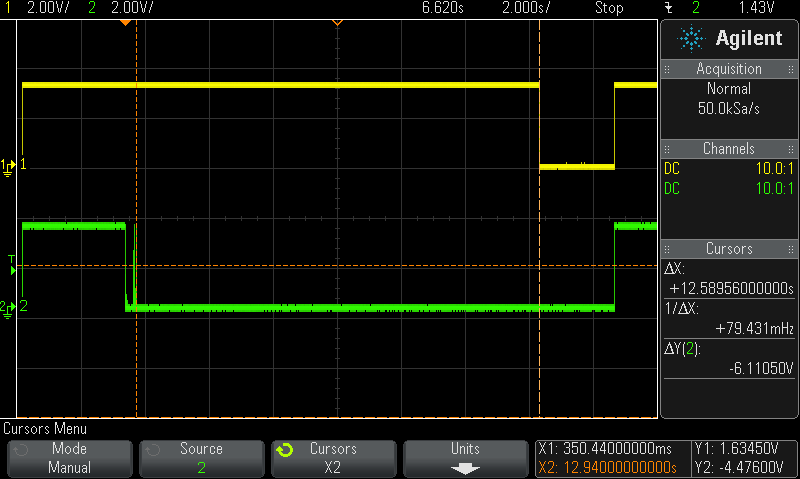Click the down arrow under Units
800x479 pixels.
coord(465,467)
